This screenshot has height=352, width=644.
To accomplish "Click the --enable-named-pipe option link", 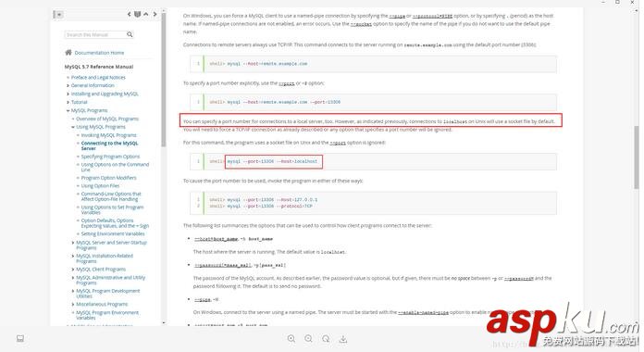I will pos(423,312).
